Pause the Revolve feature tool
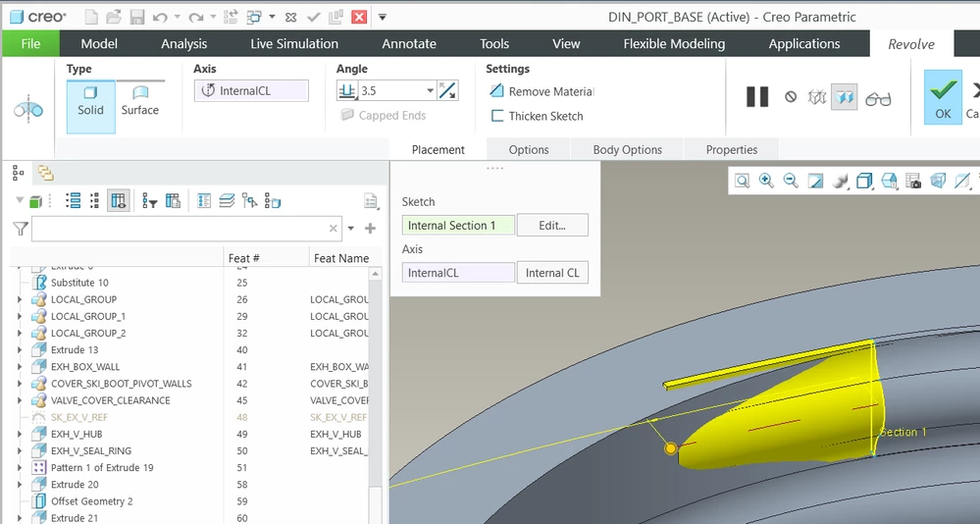980x524 pixels. (757, 97)
